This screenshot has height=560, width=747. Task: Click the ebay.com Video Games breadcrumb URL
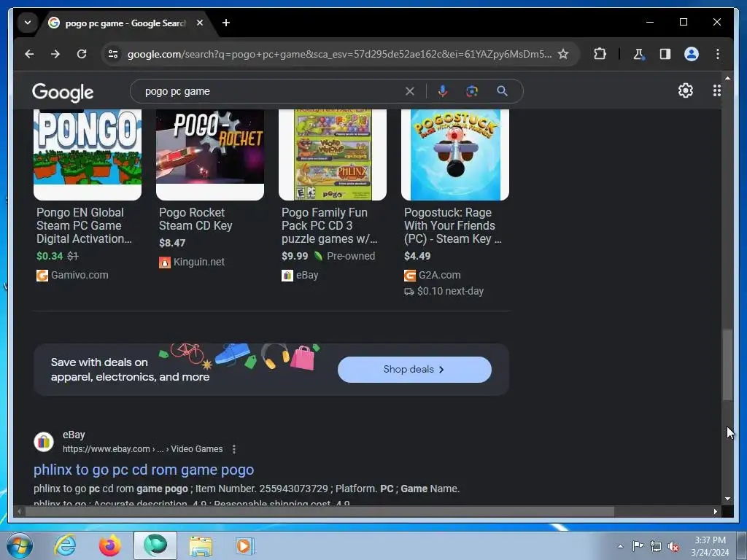142,449
